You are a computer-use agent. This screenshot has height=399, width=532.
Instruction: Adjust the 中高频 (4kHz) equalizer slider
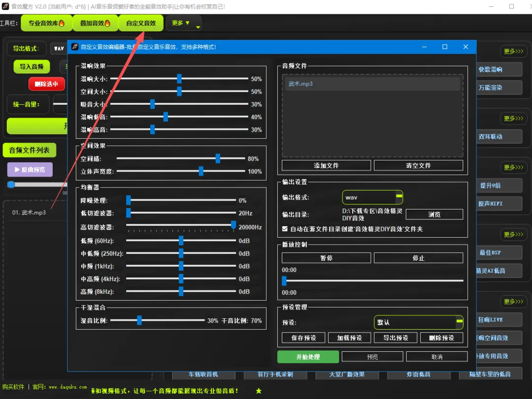pos(181,278)
